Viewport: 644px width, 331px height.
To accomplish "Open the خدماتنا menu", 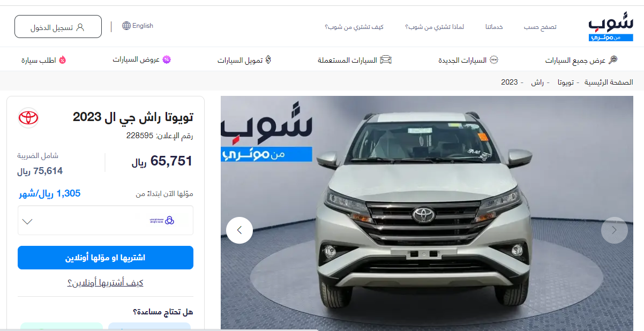I will point(494,27).
